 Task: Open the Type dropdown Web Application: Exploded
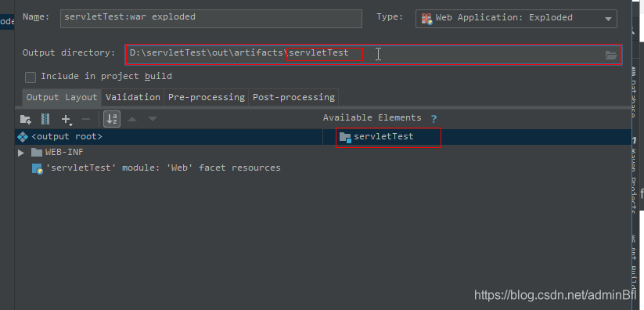pos(516,19)
